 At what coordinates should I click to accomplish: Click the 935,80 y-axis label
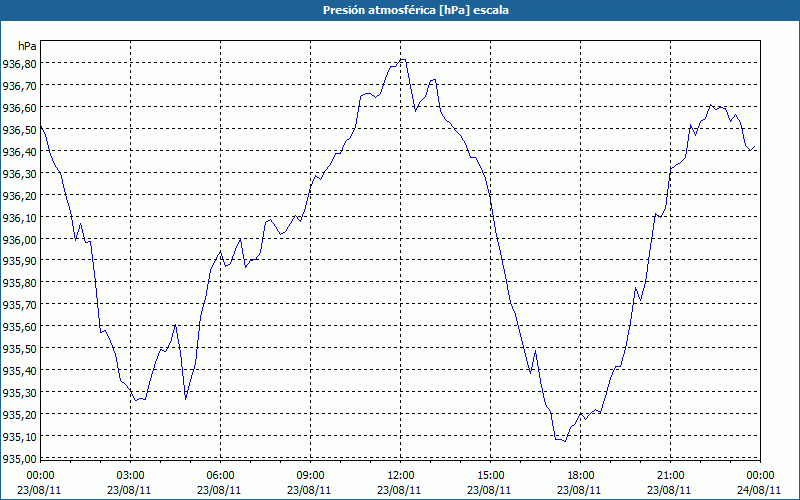(19, 283)
